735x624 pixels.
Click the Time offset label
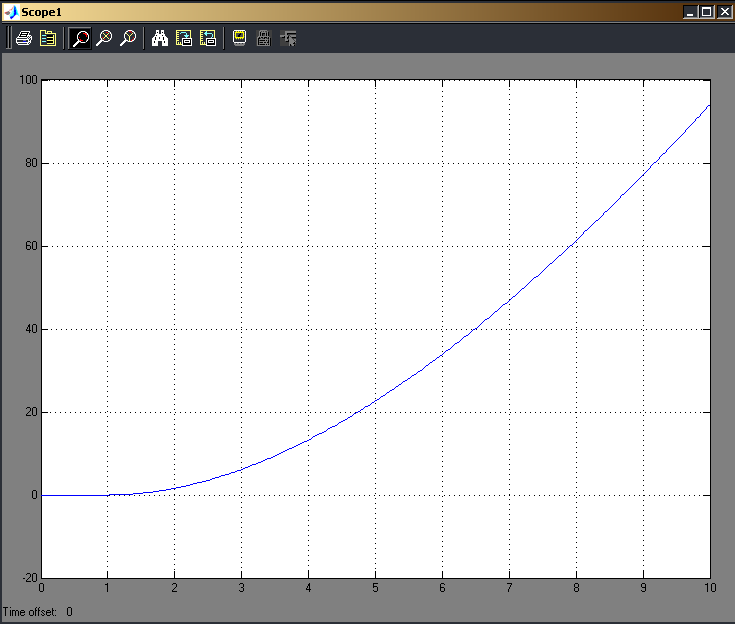[30, 612]
